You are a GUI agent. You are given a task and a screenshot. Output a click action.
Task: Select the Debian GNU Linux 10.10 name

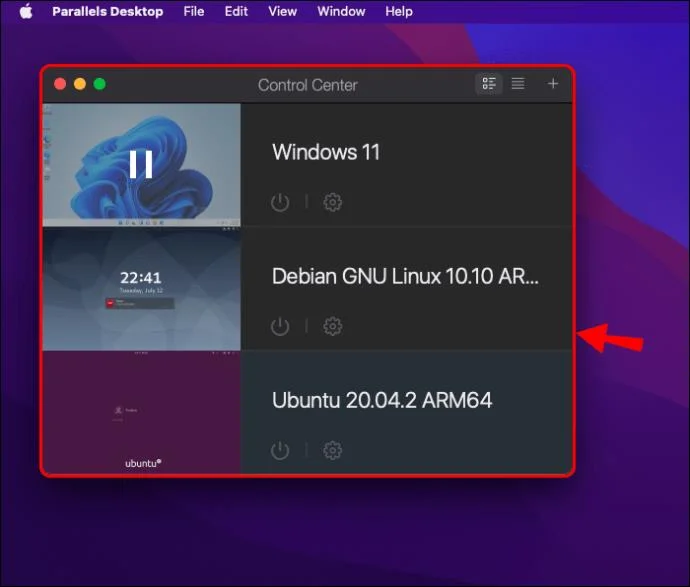coord(405,276)
